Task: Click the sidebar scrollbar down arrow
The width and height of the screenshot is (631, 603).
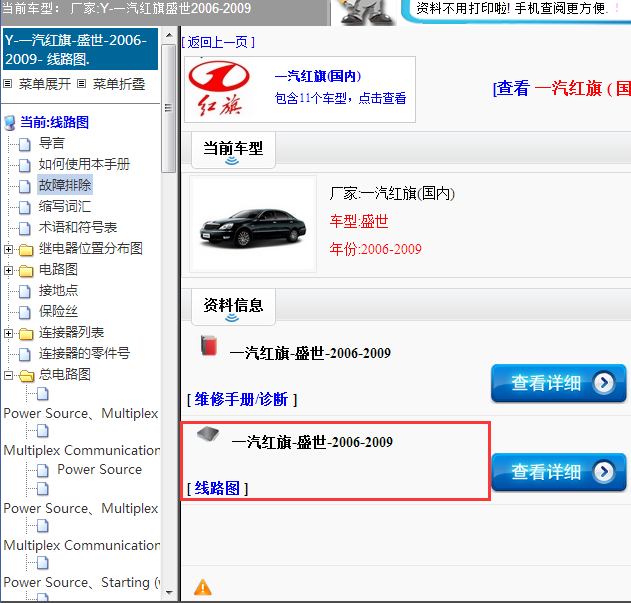Action: pyautogui.click(x=169, y=593)
